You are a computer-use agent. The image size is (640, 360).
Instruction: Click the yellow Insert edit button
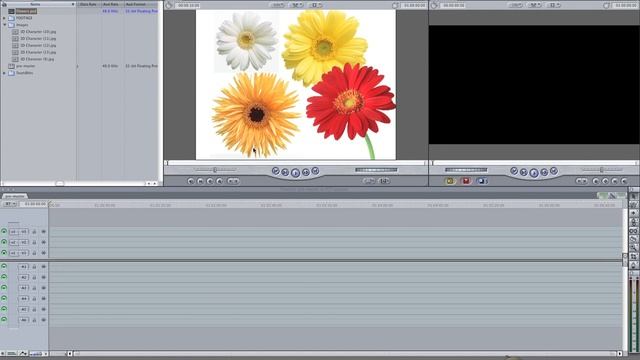click(x=450, y=181)
